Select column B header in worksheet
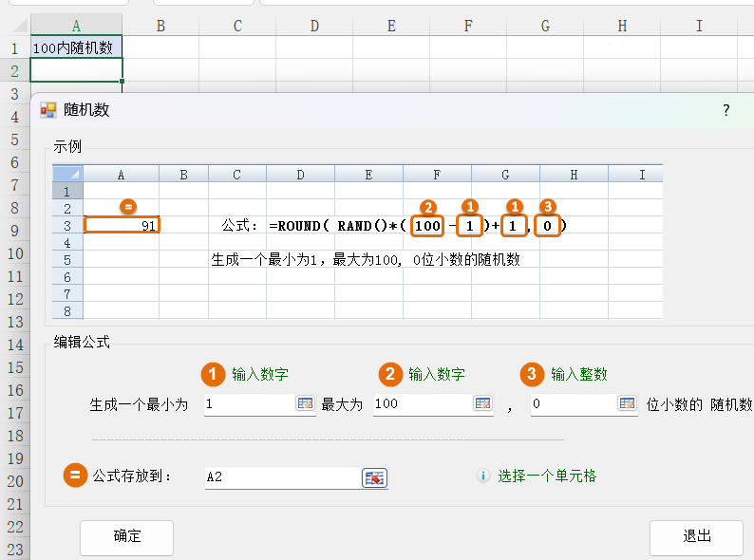This screenshot has width=754, height=560. tap(160, 26)
